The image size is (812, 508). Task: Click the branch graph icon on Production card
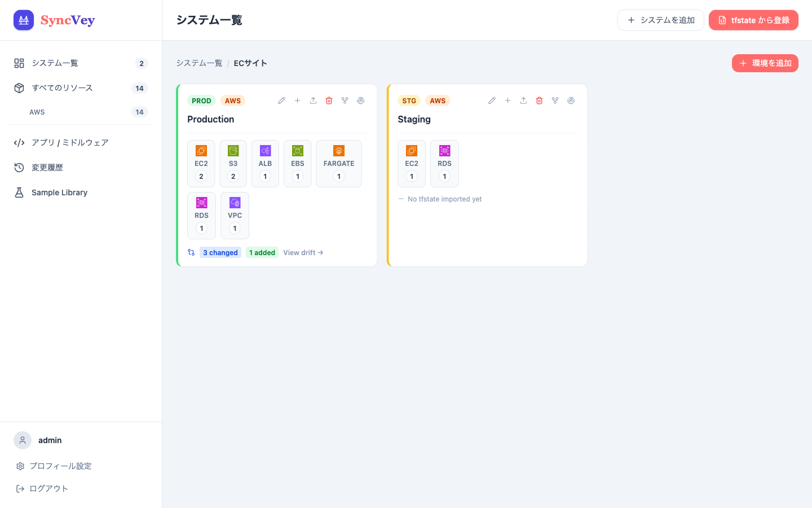345,100
